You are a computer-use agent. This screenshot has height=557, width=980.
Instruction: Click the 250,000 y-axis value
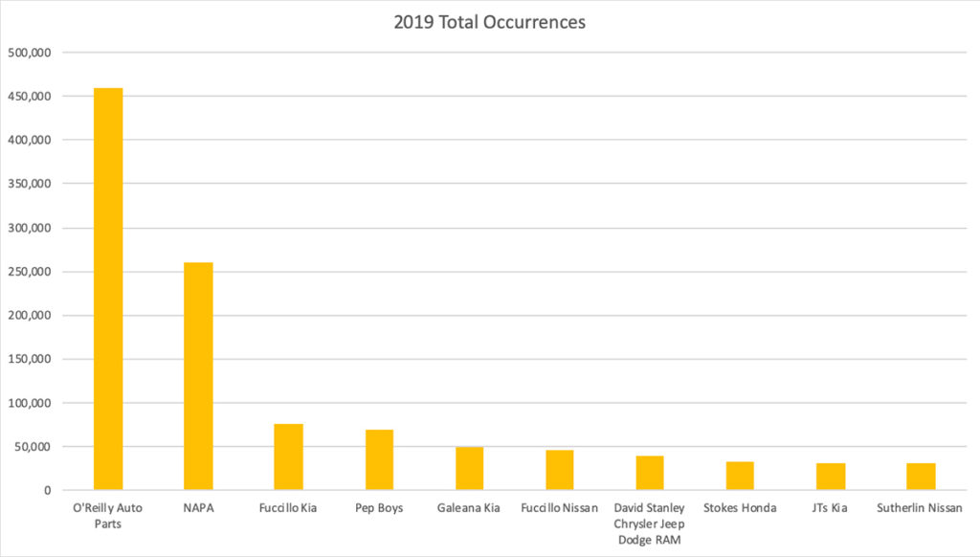coord(30,272)
